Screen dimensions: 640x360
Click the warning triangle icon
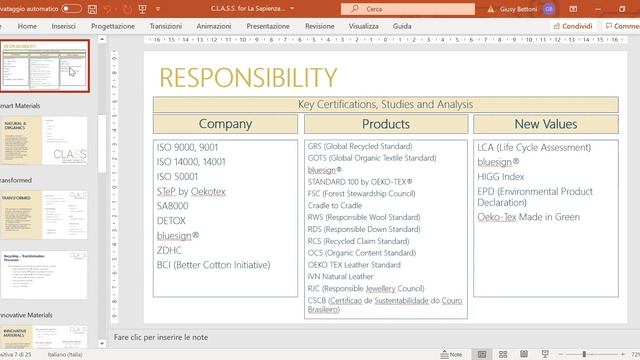coord(491,9)
